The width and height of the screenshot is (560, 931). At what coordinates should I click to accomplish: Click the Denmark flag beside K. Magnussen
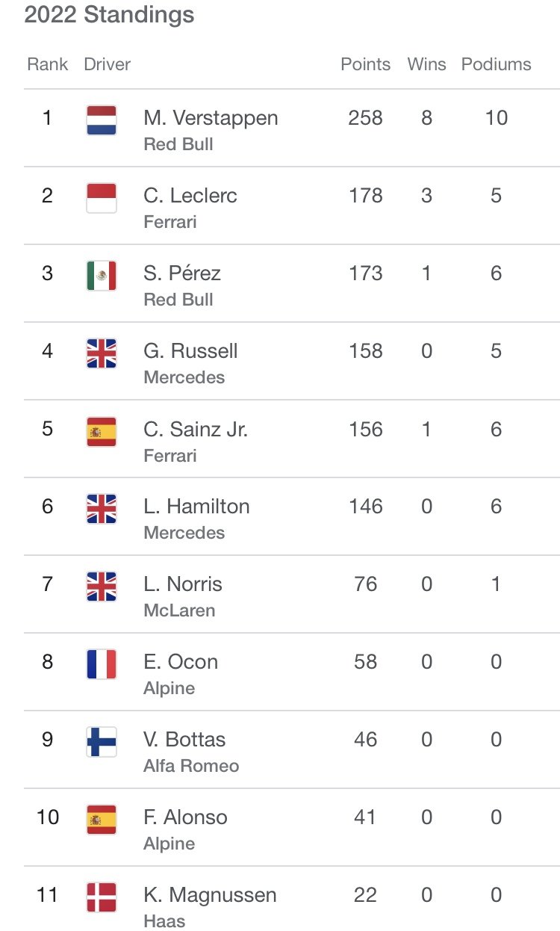pyautogui.click(x=102, y=897)
